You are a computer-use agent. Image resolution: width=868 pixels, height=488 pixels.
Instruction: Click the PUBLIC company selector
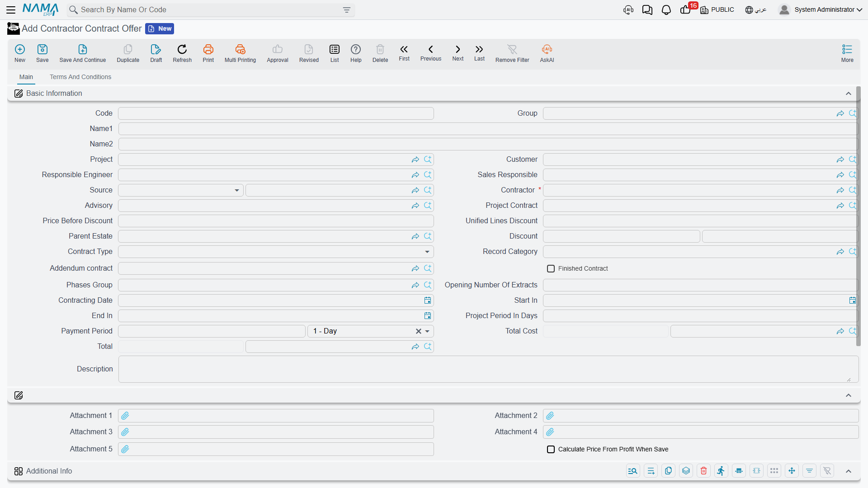tap(717, 10)
